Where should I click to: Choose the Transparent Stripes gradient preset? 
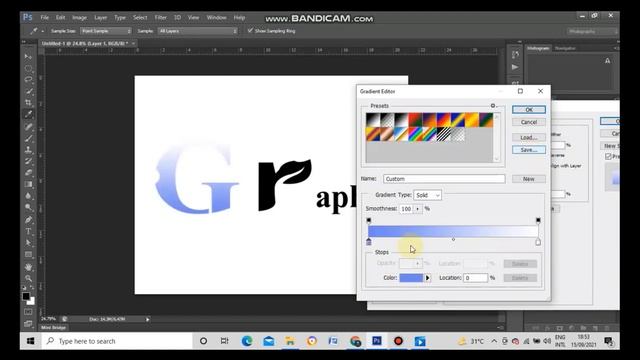click(444, 134)
